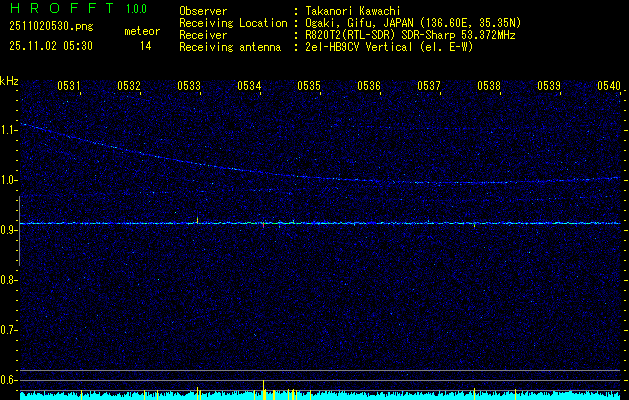Click the 0540 time marker
This screenshot has height=400, width=629.
tap(609, 86)
